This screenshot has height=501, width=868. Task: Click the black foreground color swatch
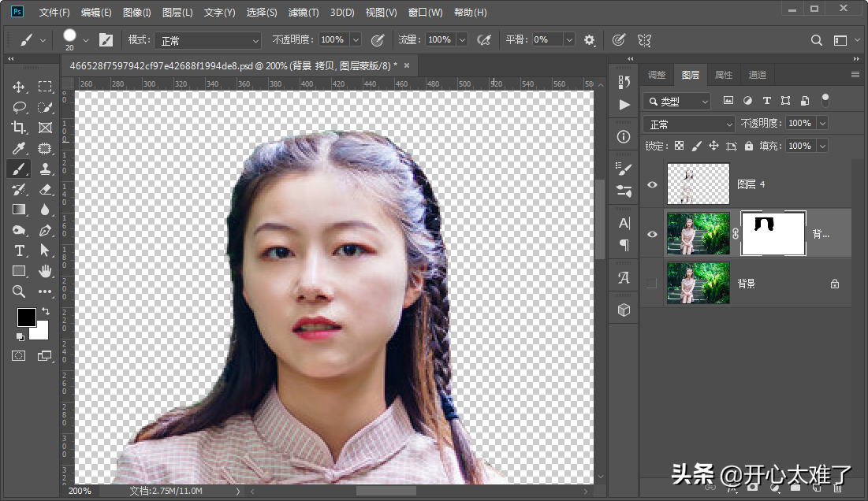[26, 317]
